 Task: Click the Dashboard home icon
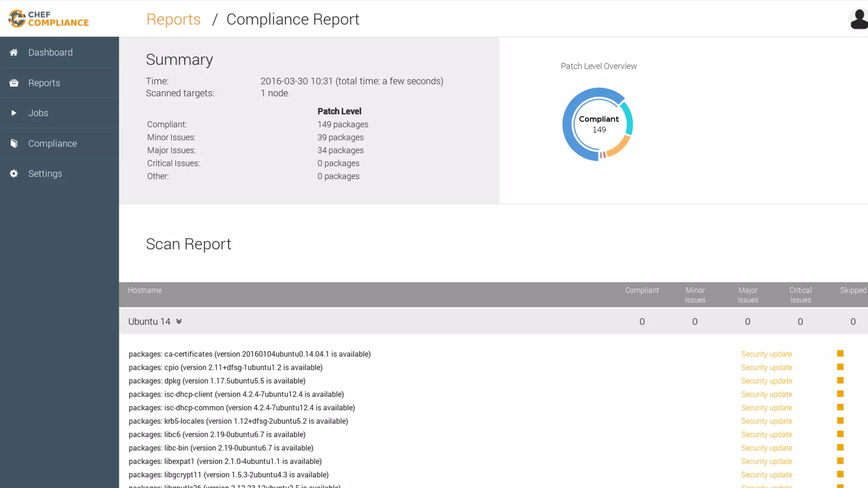pos(14,53)
